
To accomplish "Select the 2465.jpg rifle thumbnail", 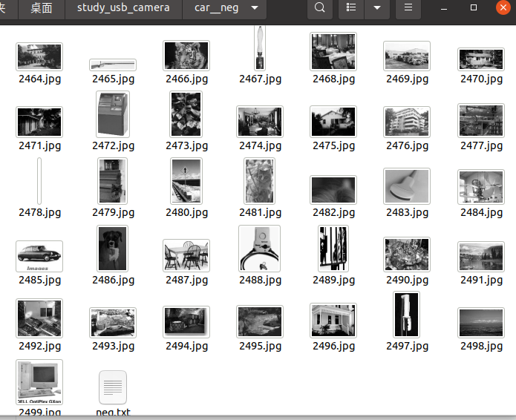I will [113, 65].
